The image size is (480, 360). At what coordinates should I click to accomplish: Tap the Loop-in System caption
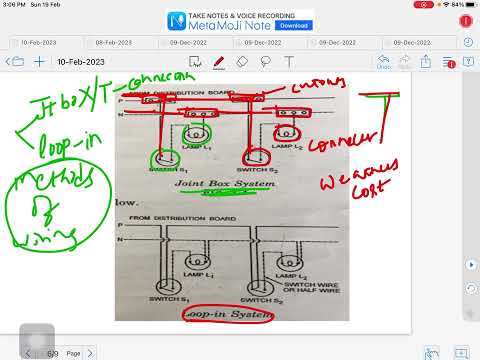[228, 314]
